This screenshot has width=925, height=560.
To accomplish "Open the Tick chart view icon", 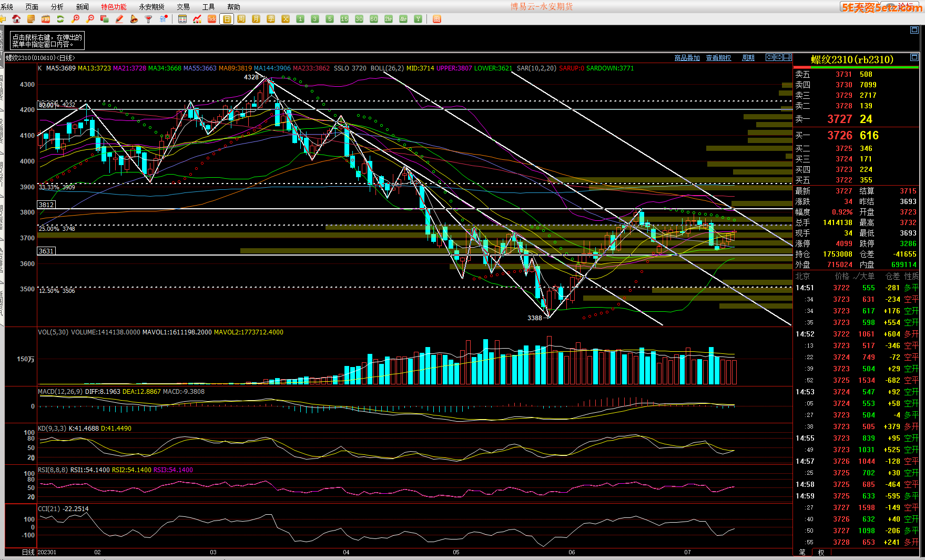I will coord(212,19).
